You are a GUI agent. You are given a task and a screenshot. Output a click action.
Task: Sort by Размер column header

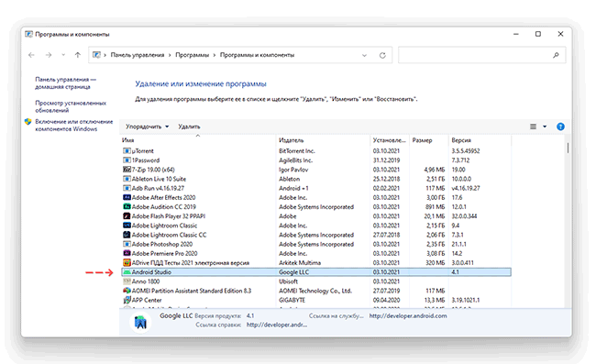422,140
